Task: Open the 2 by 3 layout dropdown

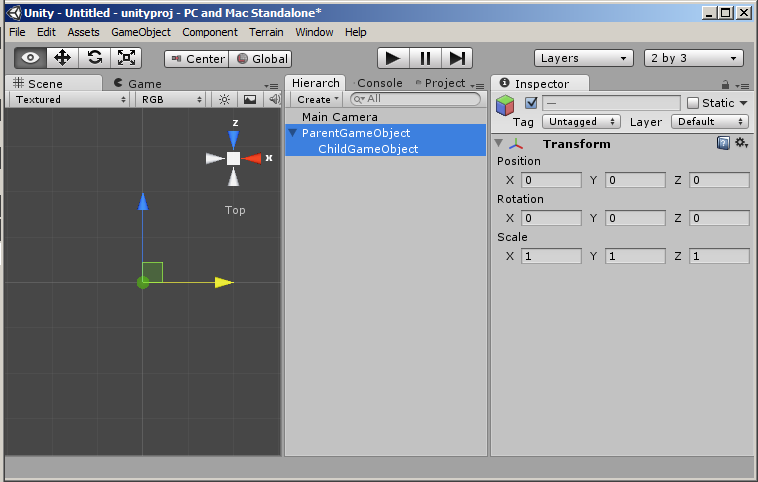Action: (x=693, y=58)
